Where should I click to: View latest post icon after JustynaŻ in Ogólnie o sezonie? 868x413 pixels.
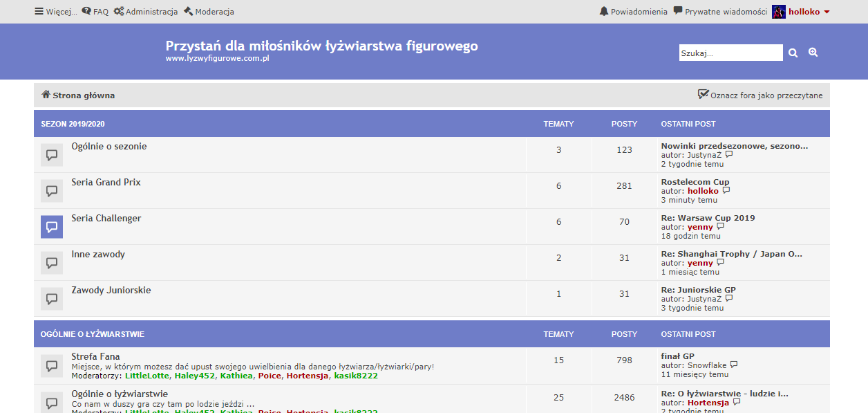729,155
